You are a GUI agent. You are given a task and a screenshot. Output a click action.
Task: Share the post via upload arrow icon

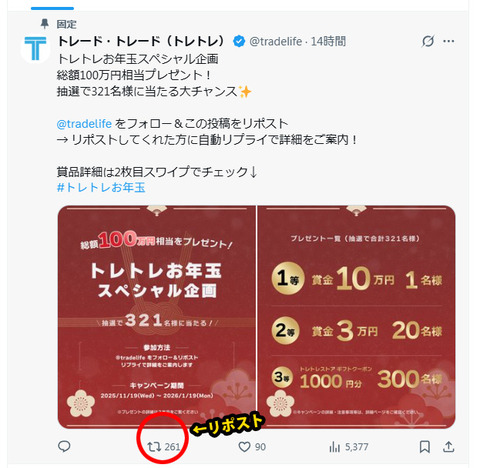pos(449,447)
